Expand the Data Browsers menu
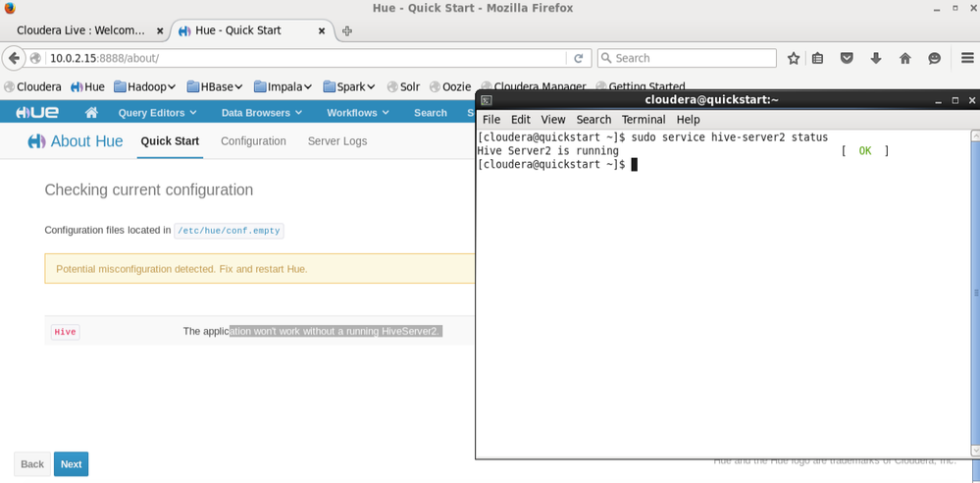The image size is (980, 483). point(262,113)
